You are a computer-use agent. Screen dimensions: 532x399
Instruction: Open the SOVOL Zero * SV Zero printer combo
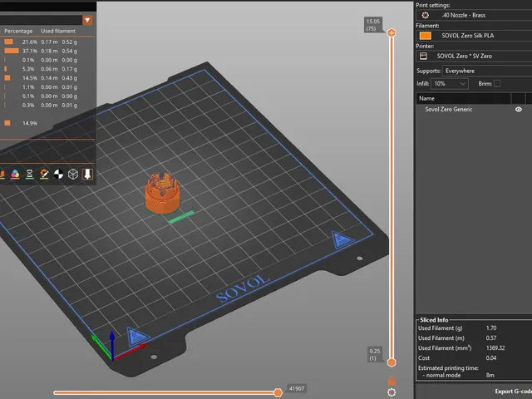(475, 56)
